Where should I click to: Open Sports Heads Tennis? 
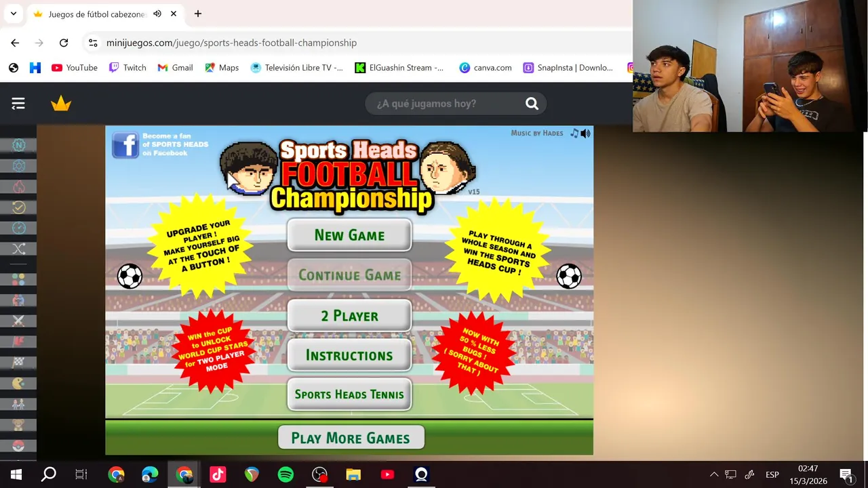point(349,394)
